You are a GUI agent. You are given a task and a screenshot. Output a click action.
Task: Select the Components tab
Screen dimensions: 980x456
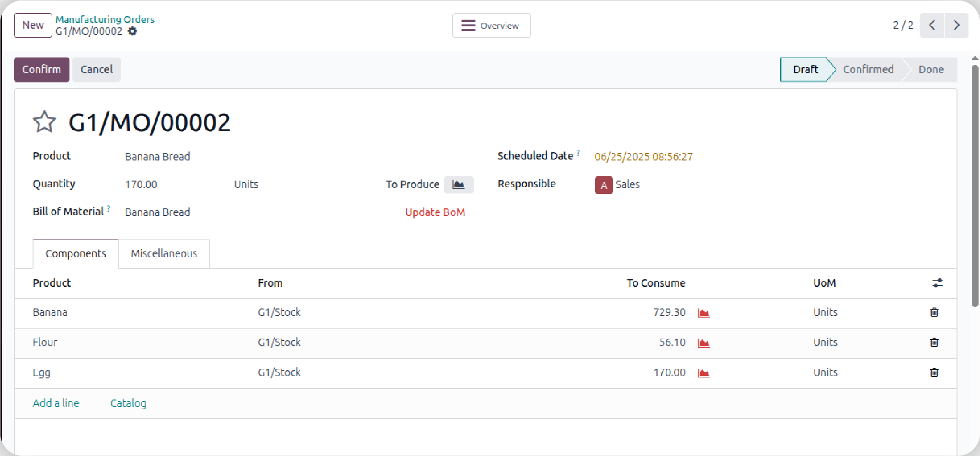coord(76,254)
